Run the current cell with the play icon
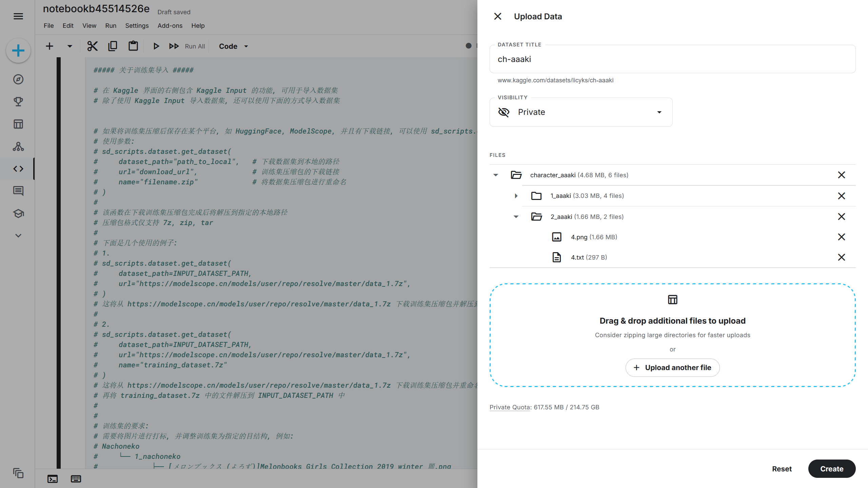 point(156,46)
